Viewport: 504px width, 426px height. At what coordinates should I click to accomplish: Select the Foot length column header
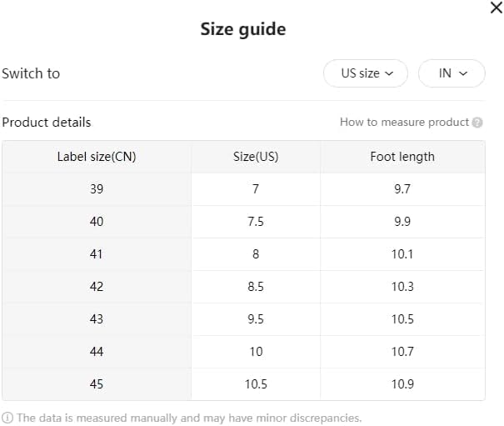402,157
